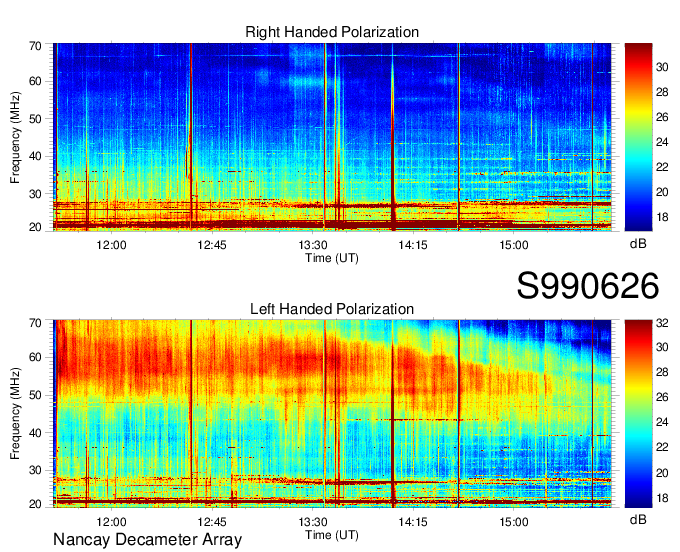Click the 70 MHz tick label of the lower plot
680x552 pixels.
35,322
